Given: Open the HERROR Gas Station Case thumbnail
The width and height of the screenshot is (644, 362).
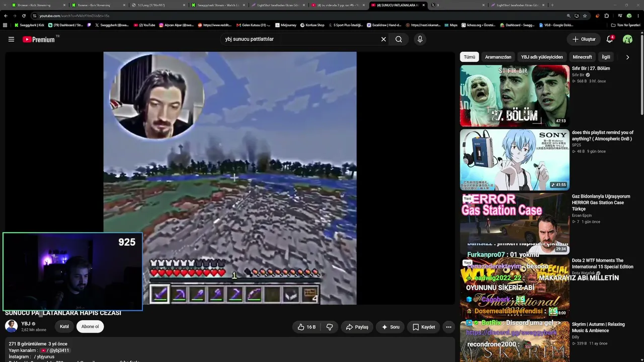Looking at the screenshot, I should pos(515,224).
